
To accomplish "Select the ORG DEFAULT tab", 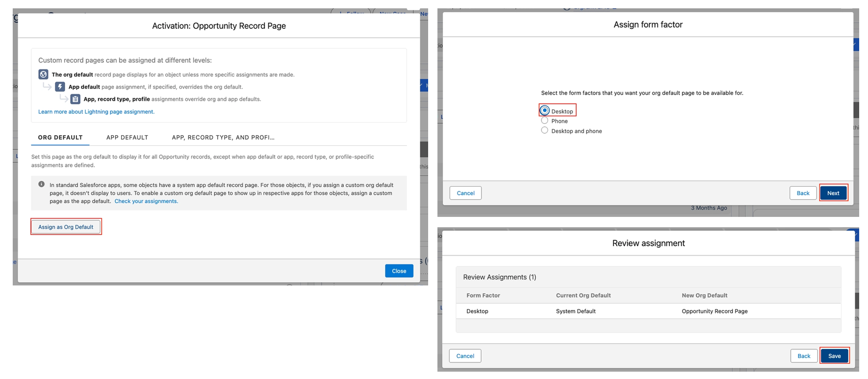I will (60, 138).
